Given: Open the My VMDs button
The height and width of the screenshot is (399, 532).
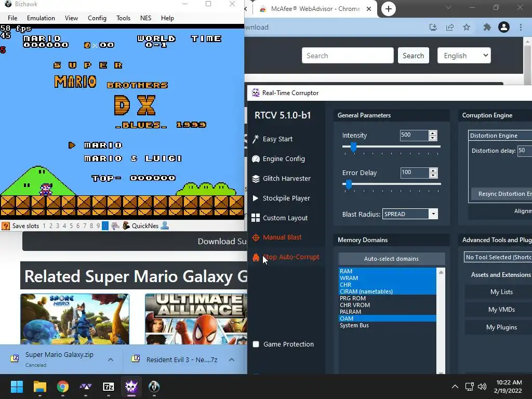Looking at the screenshot, I should 501,310.
